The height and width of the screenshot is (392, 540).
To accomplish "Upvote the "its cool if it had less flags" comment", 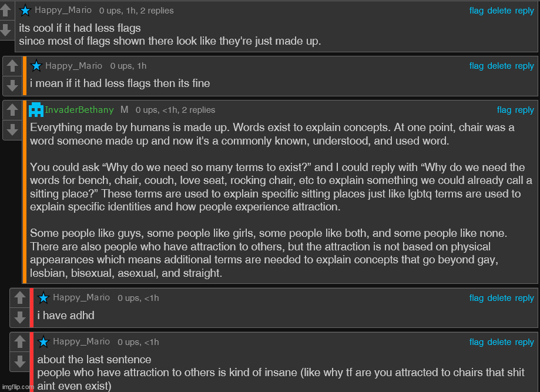I will pos(6,11).
